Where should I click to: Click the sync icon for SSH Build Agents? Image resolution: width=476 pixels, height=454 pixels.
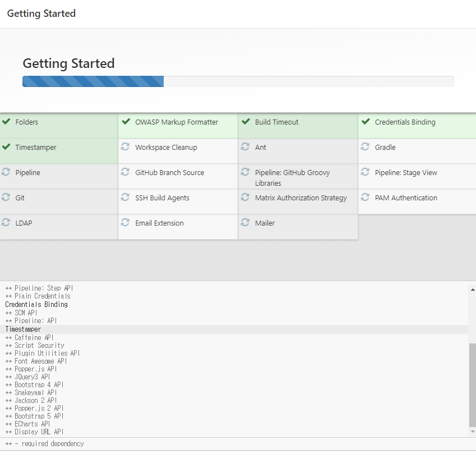[125, 197]
